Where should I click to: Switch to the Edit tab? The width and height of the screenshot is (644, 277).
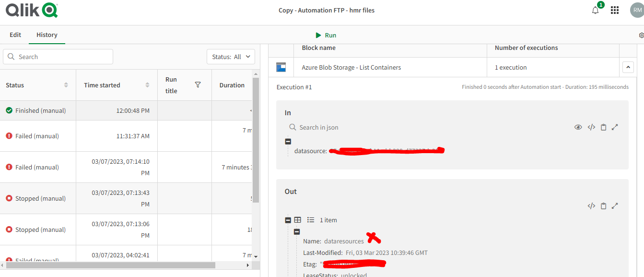click(x=15, y=35)
